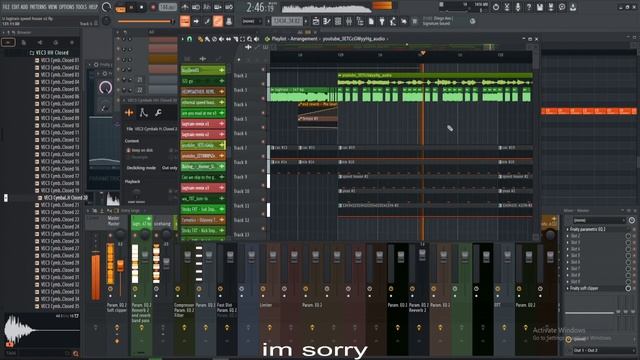Click the Master track fader in mixer
640x360 pixels.
click(x=120, y=267)
